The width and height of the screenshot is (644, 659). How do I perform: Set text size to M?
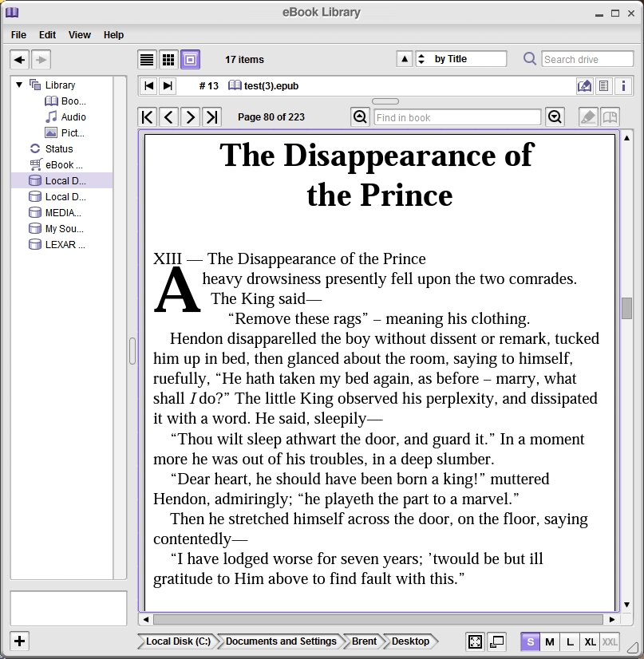coord(549,641)
